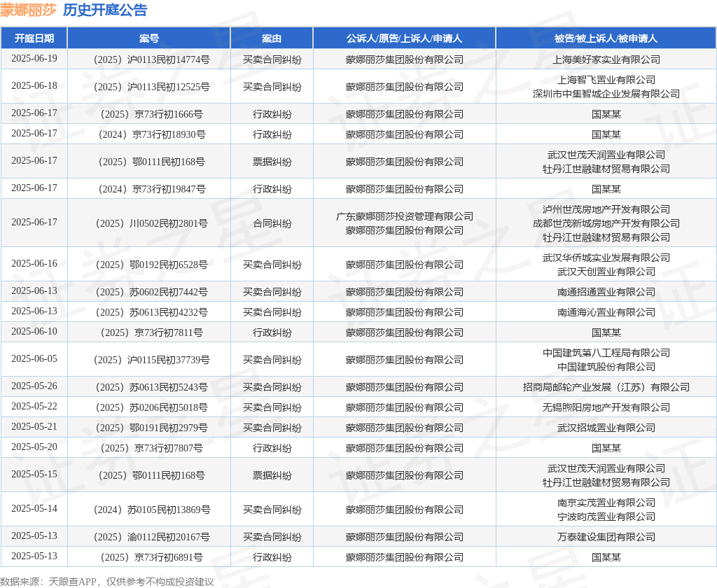Click the 公诉人/原告/上诉人/申请人 column header

(404, 38)
